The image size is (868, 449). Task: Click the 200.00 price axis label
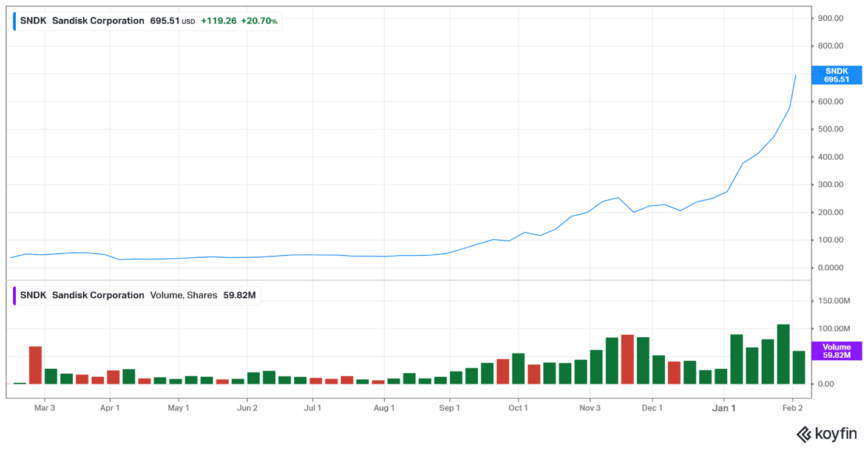[831, 213]
